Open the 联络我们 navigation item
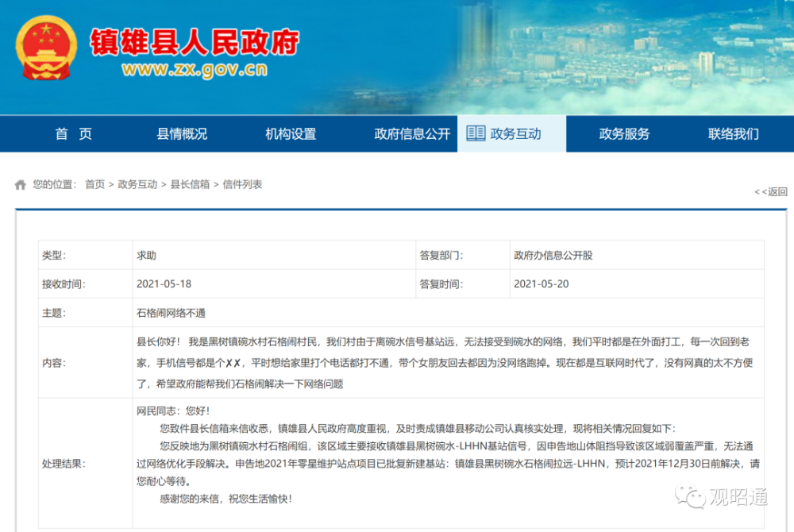Screen dimensions: 794x532 733,133
